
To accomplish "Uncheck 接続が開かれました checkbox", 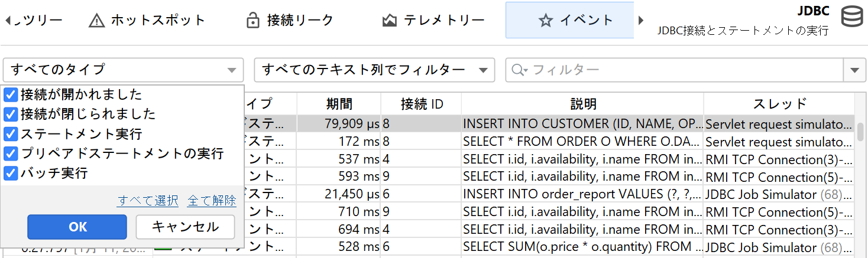I will pyautogui.click(x=11, y=94).
